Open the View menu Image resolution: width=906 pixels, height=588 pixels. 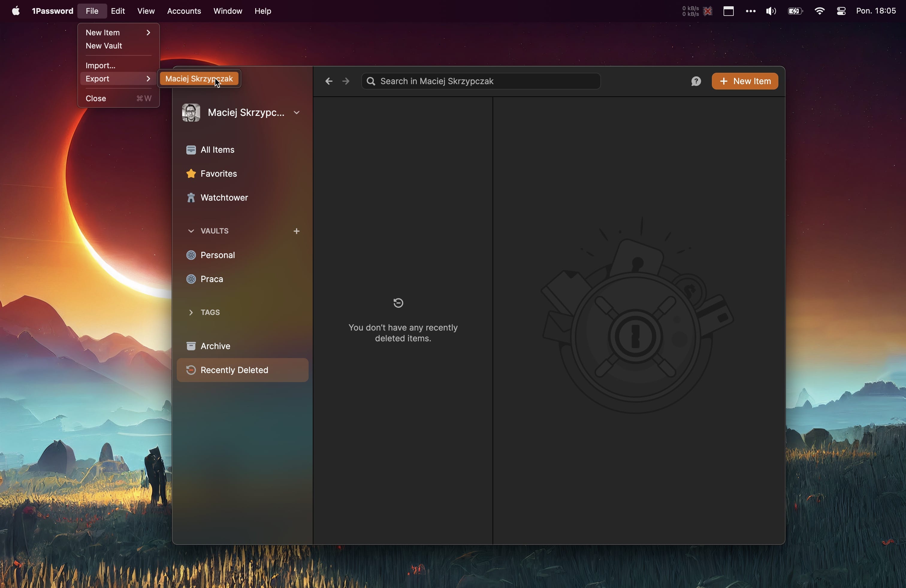point(146,11)
